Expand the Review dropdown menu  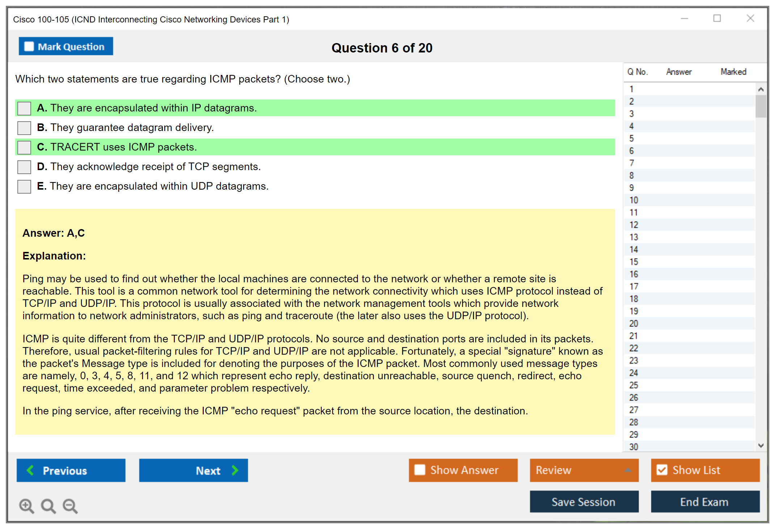pos(628,470)
